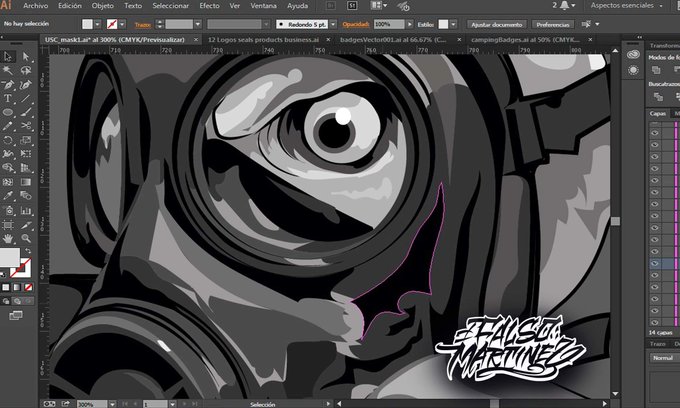Activate the Pen tool

pyautogui.click(x=8, y=84)
